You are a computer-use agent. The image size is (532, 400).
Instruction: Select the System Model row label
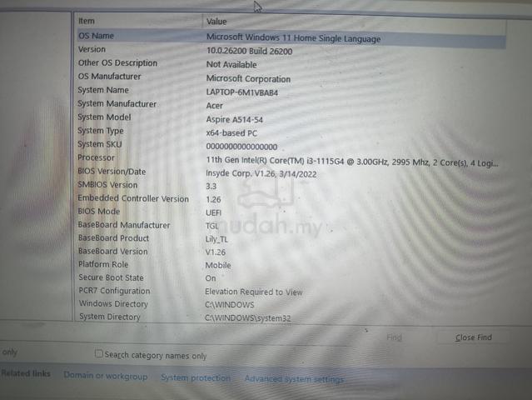click(x=104, y=117)
